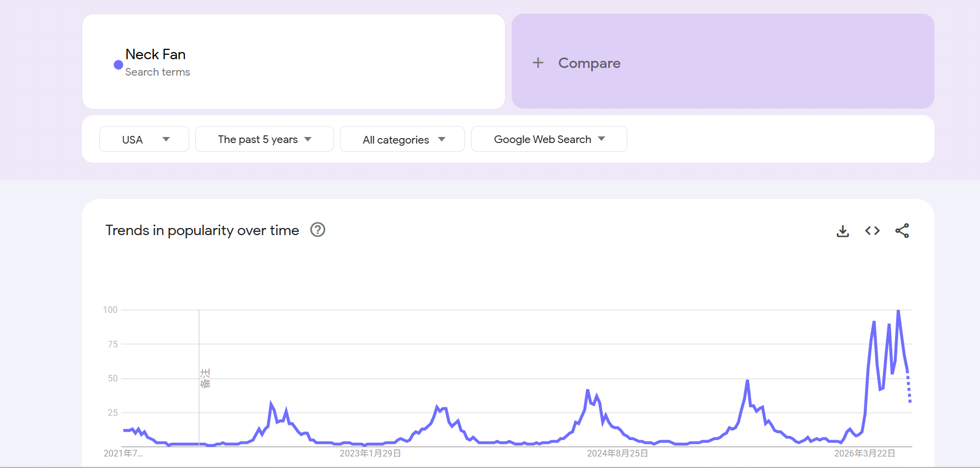Image resolution: width=980 pixels, height=468 pixels.
Task: Click the Neck Fan search term
Action: [x=155, y=54]
